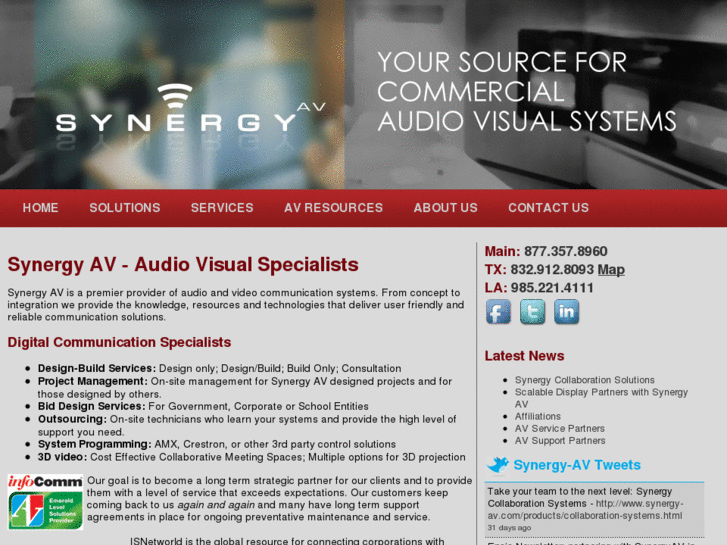Click the 'System Programming:' bullet label
Image resolution: width=727 pixels, height=545 pixels.
click(x=95, y=444)
